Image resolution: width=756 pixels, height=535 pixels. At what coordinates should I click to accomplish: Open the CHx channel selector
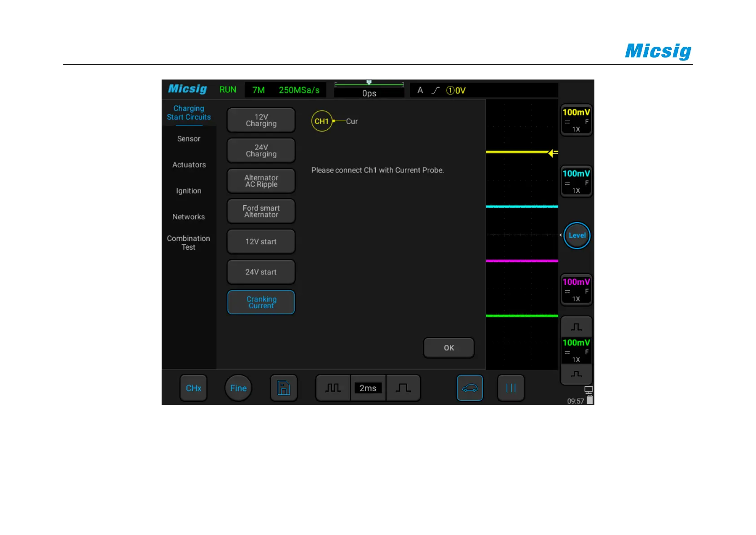(193, 388)
